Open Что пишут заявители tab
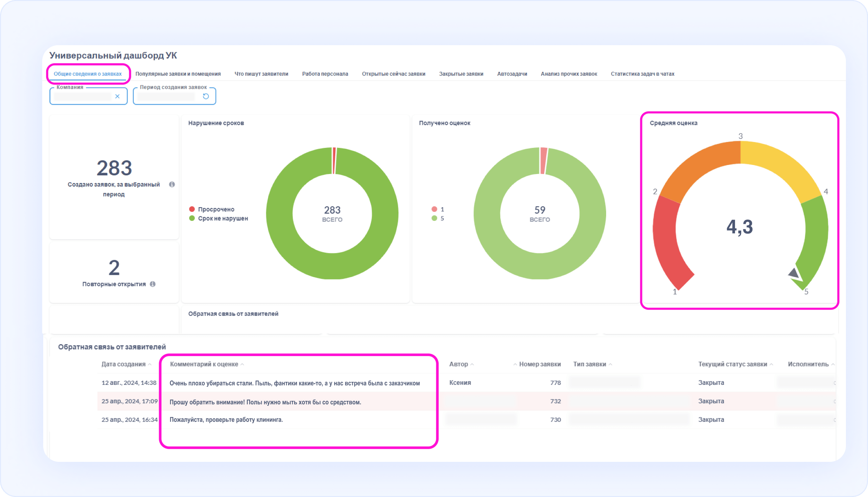Screen dimensions: 868x497 (261, 74)
